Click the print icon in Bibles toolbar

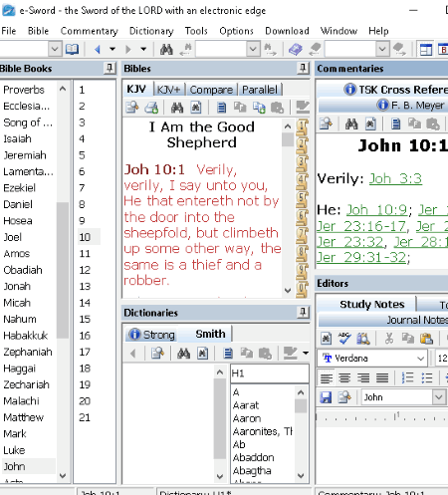151,108
